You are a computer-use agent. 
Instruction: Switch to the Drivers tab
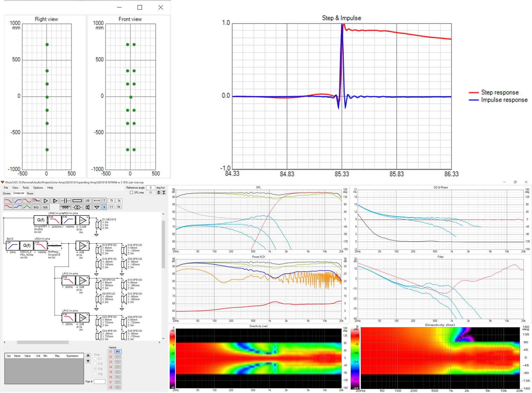[7, 193]
